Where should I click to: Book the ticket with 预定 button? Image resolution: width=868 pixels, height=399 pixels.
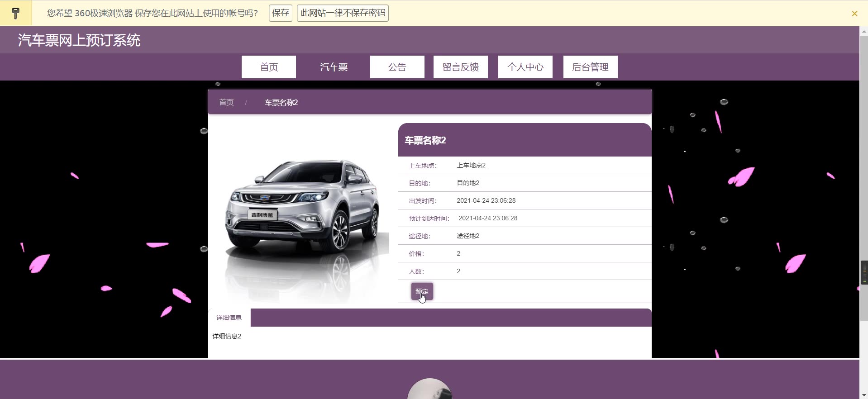pyautogui.click(x=422, y=291)
